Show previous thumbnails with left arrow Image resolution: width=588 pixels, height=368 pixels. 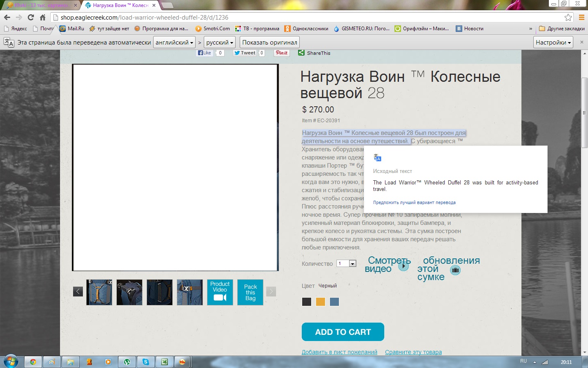pos(78,291)
